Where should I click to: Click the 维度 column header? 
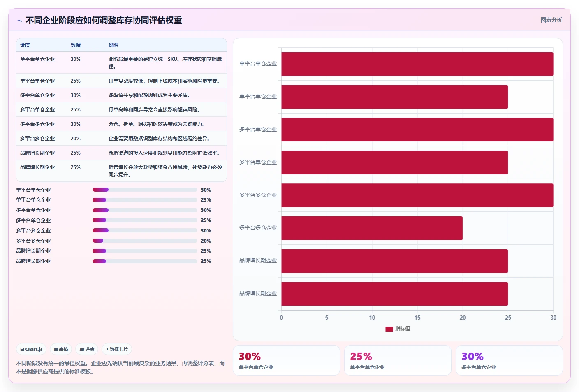[25, 45]
